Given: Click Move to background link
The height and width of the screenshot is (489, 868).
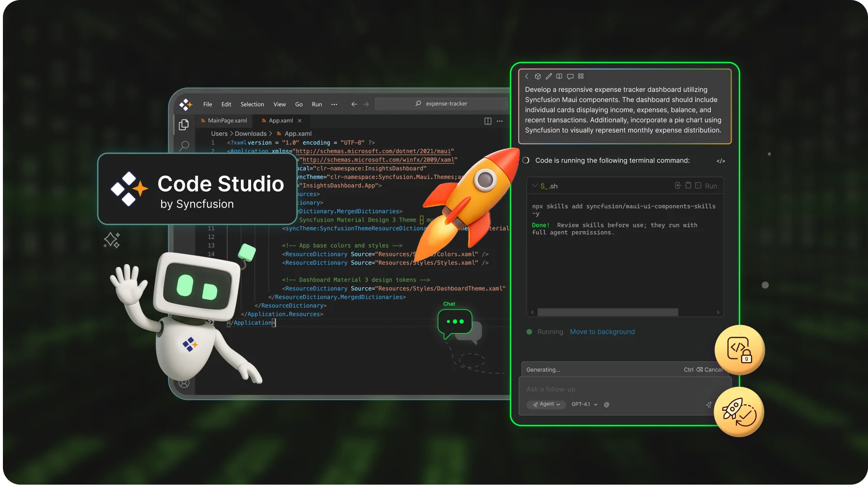Looking at the screenshot, I should (602, 332).
